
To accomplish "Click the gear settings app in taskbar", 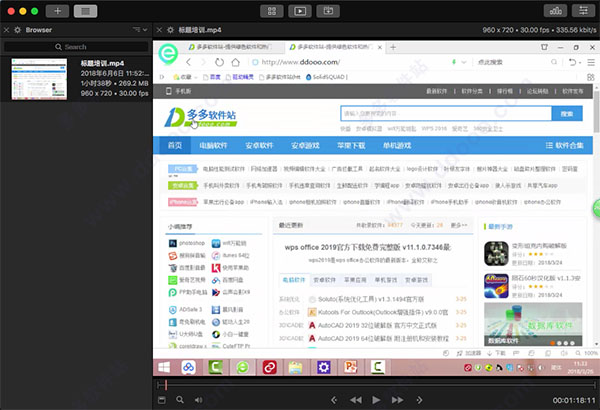I will pos(323,368).
